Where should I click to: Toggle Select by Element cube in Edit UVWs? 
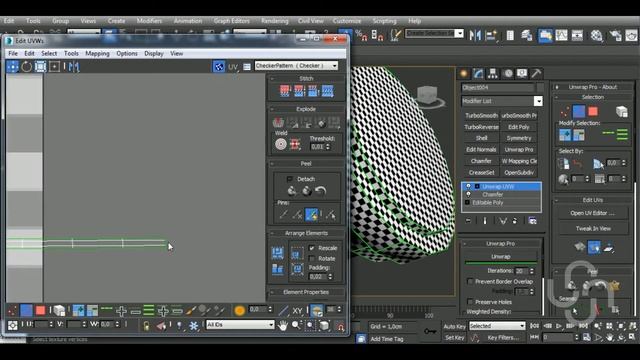[59, 311]
